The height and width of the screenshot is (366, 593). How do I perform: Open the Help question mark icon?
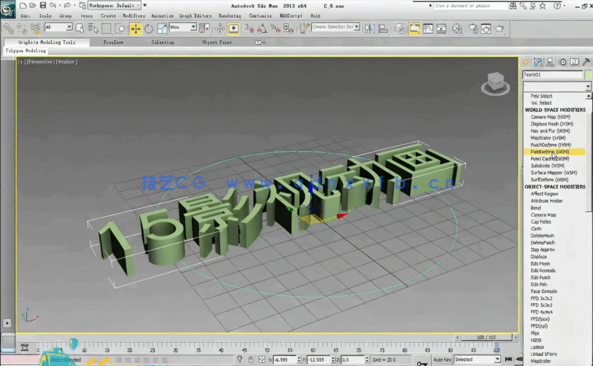(557, 6)
